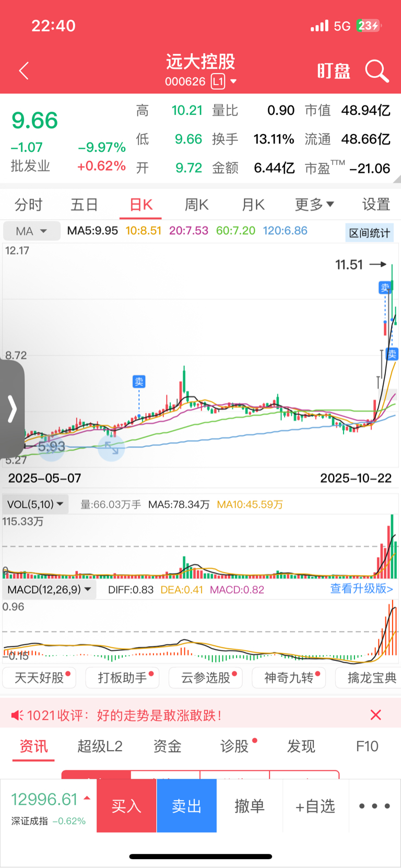Switch to the 超级L2 tab
This screenshot has height=868, width=401.
[x=100, y=746]
